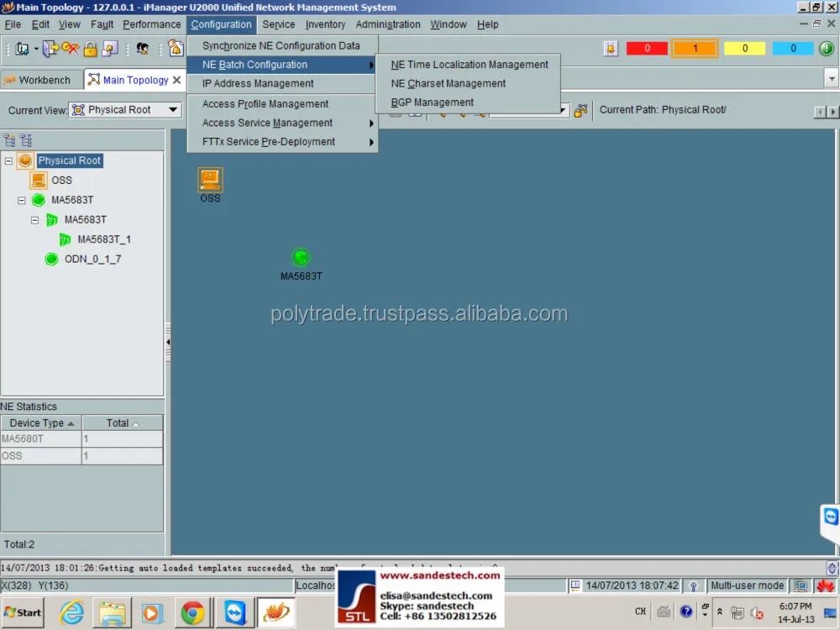Select the Main Topology tab
The height and width of the screenshot is (630, 840).
point(135,80)
